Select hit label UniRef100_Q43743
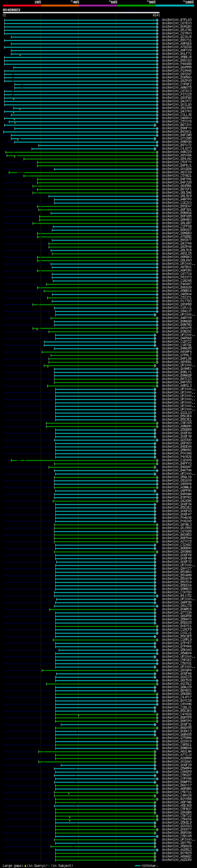Viewport: 197px width, 868px height. 177,111
